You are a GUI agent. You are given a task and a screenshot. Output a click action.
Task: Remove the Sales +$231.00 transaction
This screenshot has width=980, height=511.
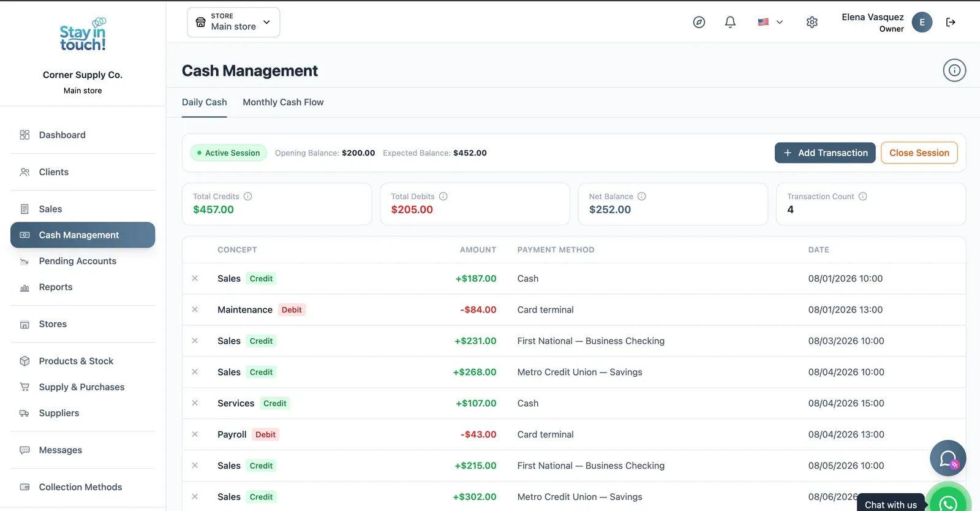(x=195, y=341)
